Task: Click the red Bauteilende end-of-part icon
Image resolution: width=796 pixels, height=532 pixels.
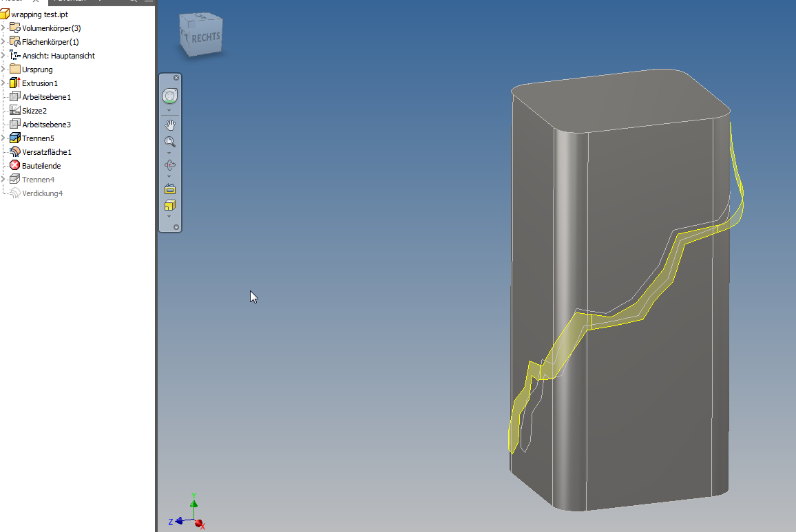Action: point(14,165)
